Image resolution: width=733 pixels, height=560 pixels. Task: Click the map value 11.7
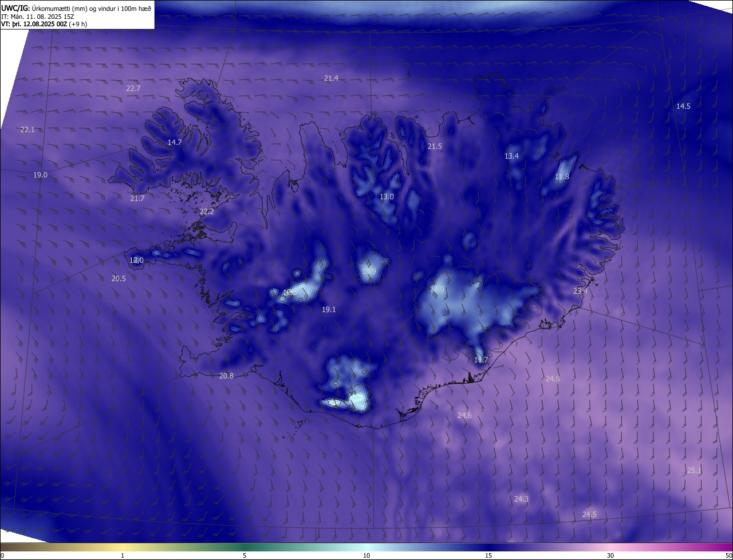coord(481,360)
